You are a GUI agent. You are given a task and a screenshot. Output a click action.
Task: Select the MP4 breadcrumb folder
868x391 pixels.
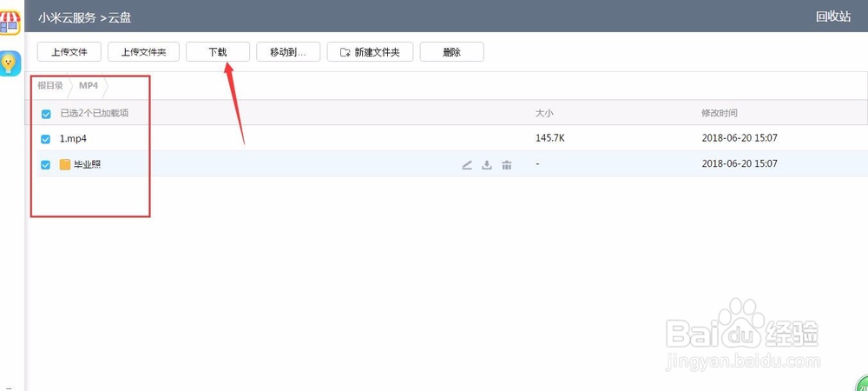(x=88, y=86)
